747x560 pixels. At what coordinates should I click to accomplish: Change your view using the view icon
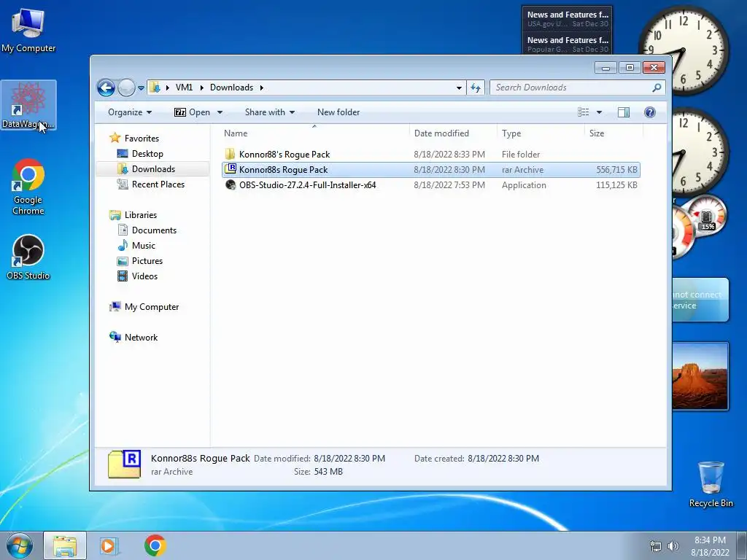(x=583, y=112)
